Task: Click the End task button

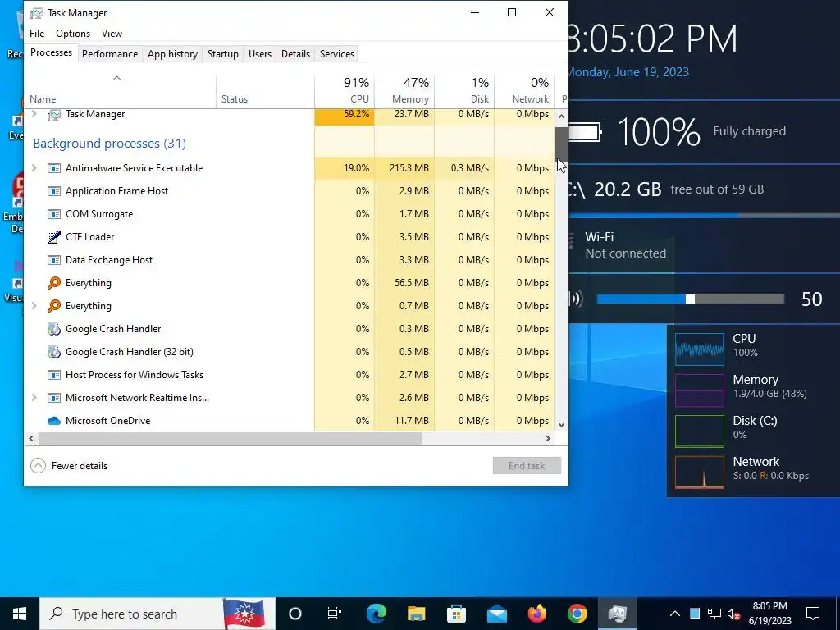Action: 527,466
